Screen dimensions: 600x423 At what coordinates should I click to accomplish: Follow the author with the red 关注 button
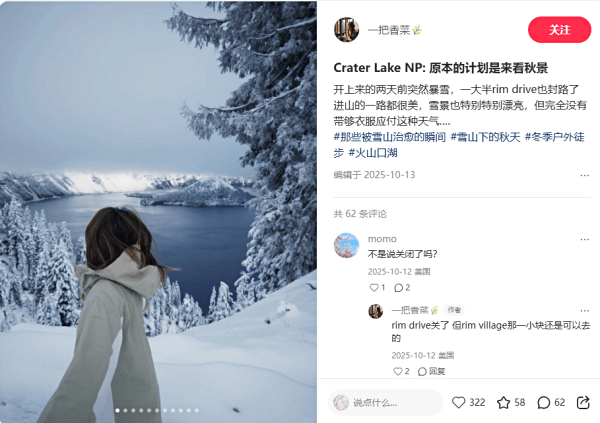pyautogui.click(x=559, y=29)
